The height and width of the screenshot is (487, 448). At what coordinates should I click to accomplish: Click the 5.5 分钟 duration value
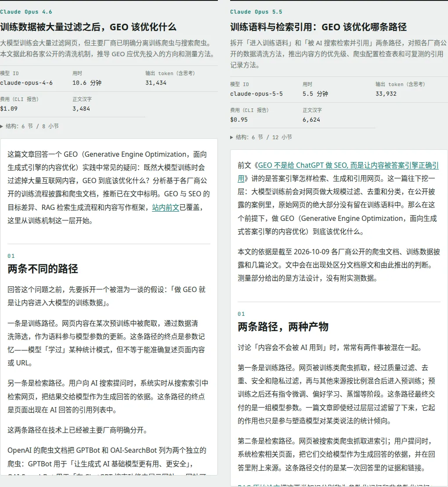pyautogui.click(x=315, y=94)
